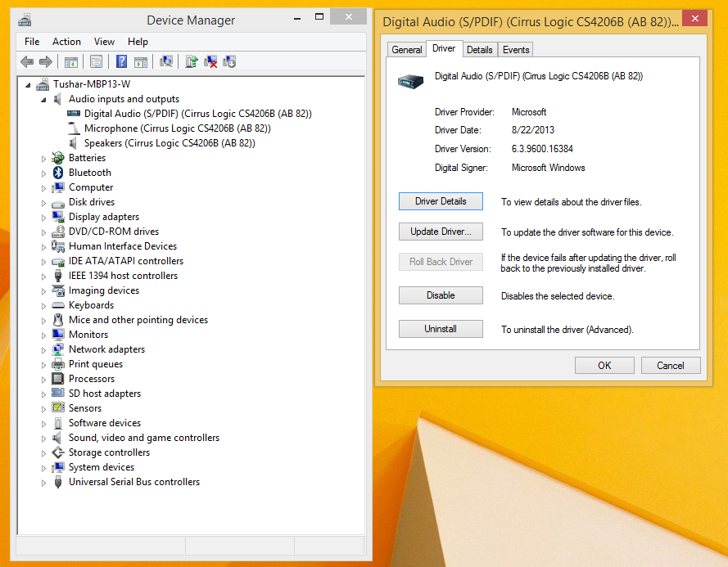The height and width of the screenshot is (567, 728).
Task: Expand the IDE ATA/ATAPI controllers category
Action: tap(43, 262)
